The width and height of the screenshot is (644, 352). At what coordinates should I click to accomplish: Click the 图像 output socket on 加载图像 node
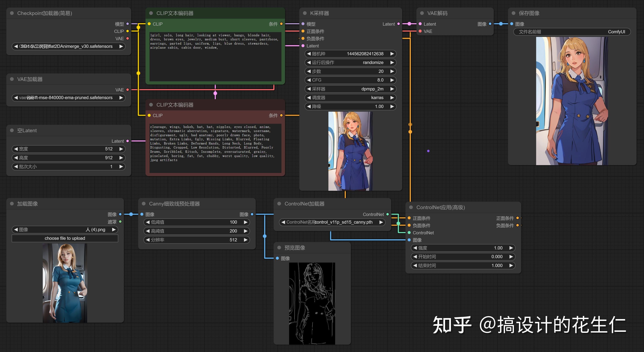coord(120,214)
